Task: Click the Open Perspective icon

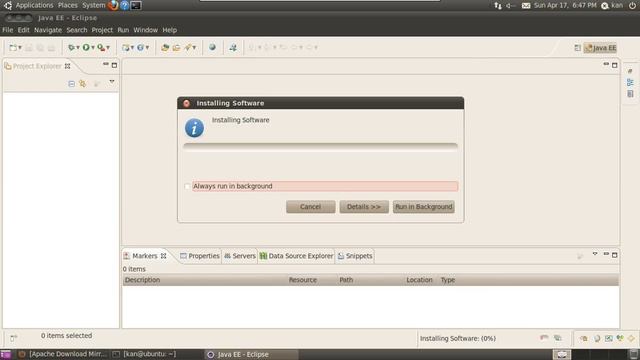Action: coord(578,48)
